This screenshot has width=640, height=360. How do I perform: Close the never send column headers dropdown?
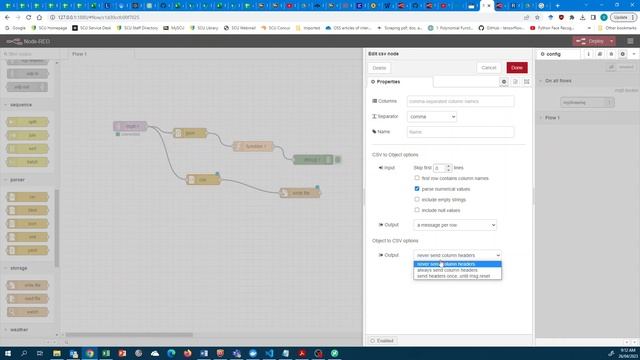[x=457, y=255]
